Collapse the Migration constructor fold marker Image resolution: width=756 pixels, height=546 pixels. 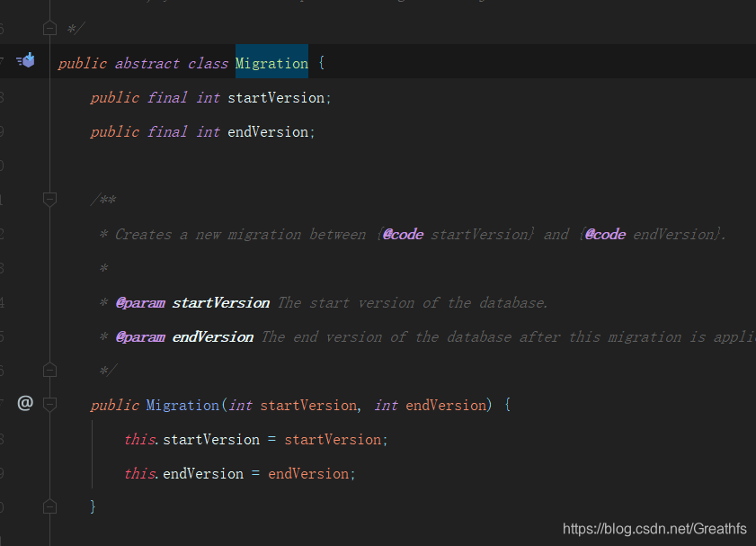pyautogui.click(x=49, y=404)
